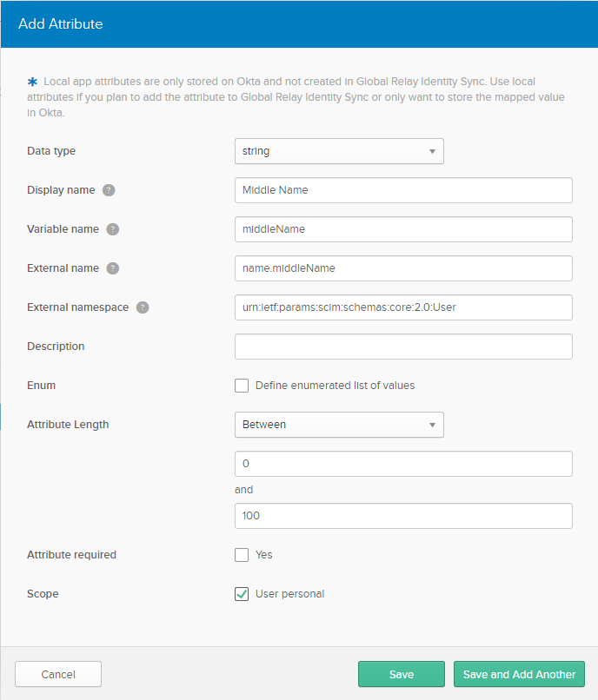This screenshot has width=598, height=700.
Task: Open the Data type selector showing string
Action: pyautogui.click(x=339, y=150)
